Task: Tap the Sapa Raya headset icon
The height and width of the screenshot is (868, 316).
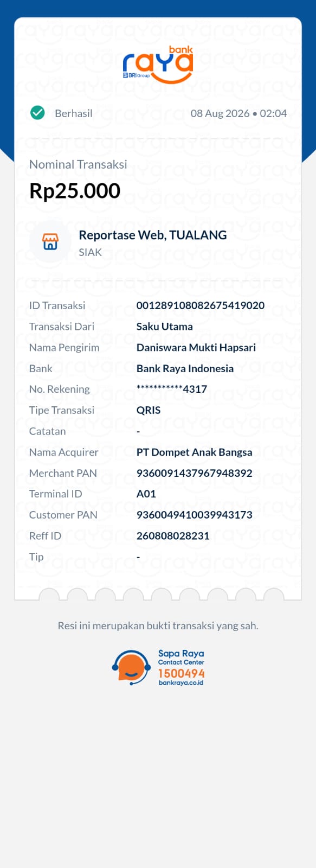Action: pyautogui.click(x=131, y=668)
